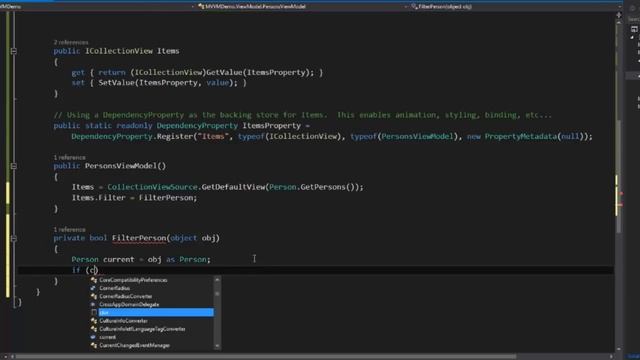Click the ItemsProperty identifier in the static field declaration
This screenshot has height=360, width=640.
coord(271,126)
